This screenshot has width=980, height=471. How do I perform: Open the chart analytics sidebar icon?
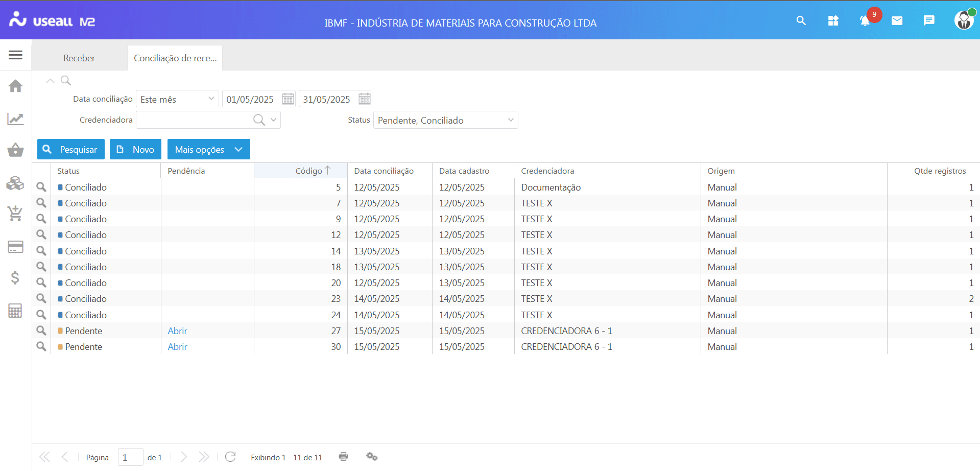15,119
